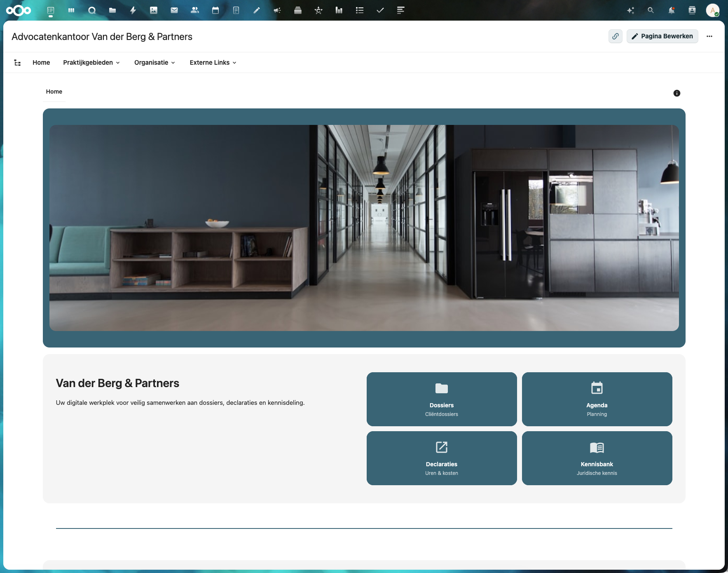
Task: Click the Pagina Bewerken button
Action: point(662,36)
